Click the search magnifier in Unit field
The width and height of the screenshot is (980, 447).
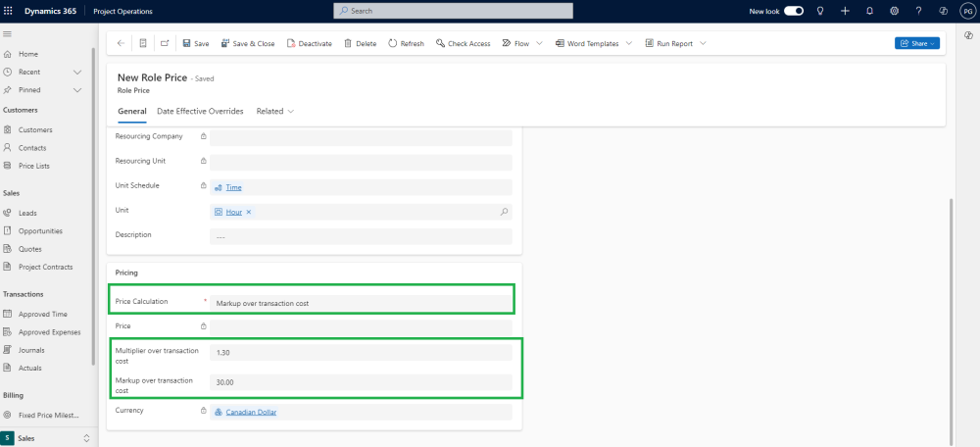coord(504,212)
